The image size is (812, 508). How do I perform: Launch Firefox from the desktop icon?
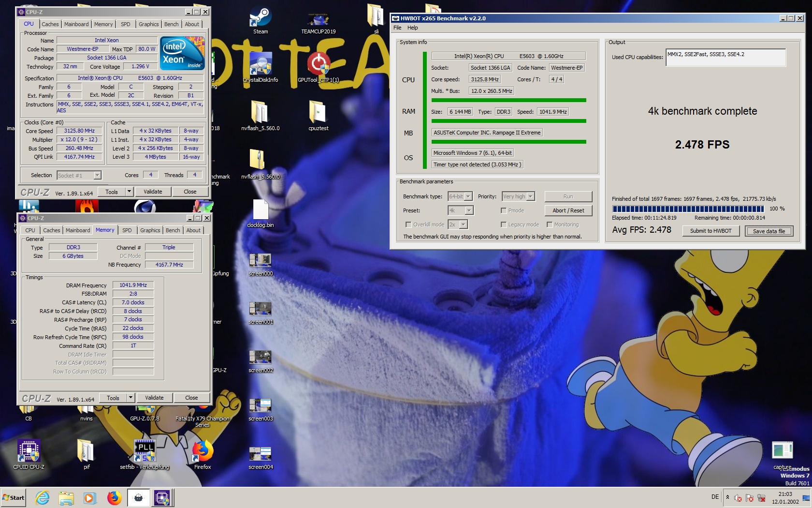203,455
